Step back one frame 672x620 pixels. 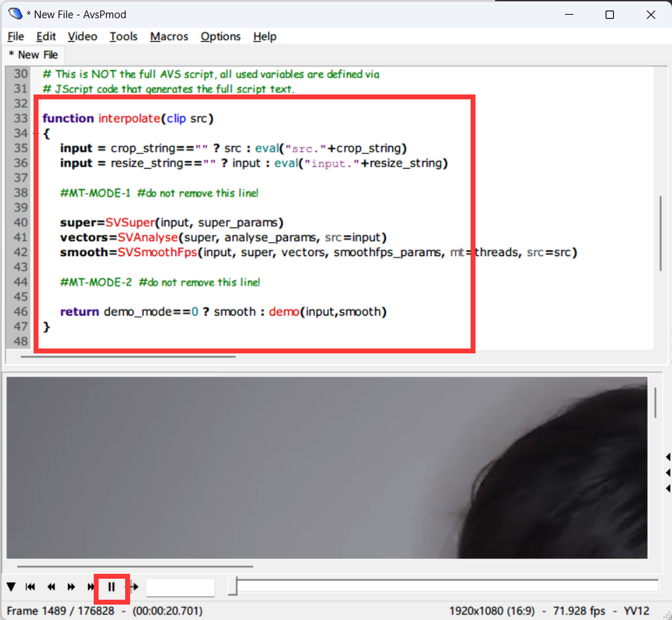pyautogui.click(x=51, y=586)
